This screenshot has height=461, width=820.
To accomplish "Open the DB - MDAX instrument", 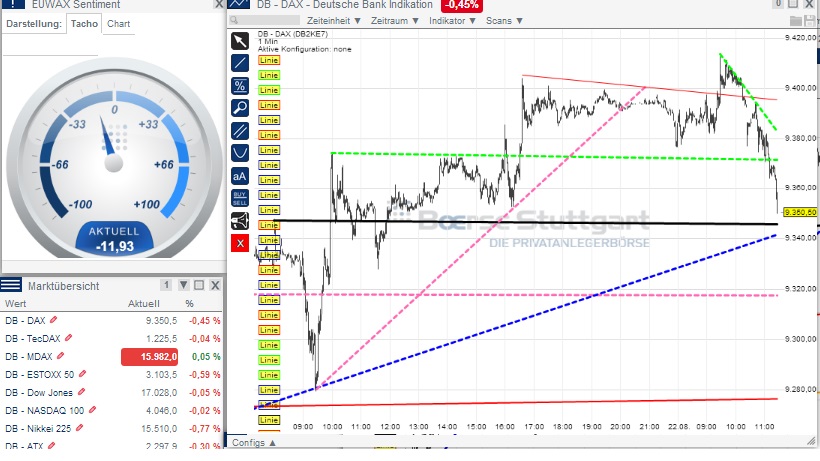I will click(29, 356).
